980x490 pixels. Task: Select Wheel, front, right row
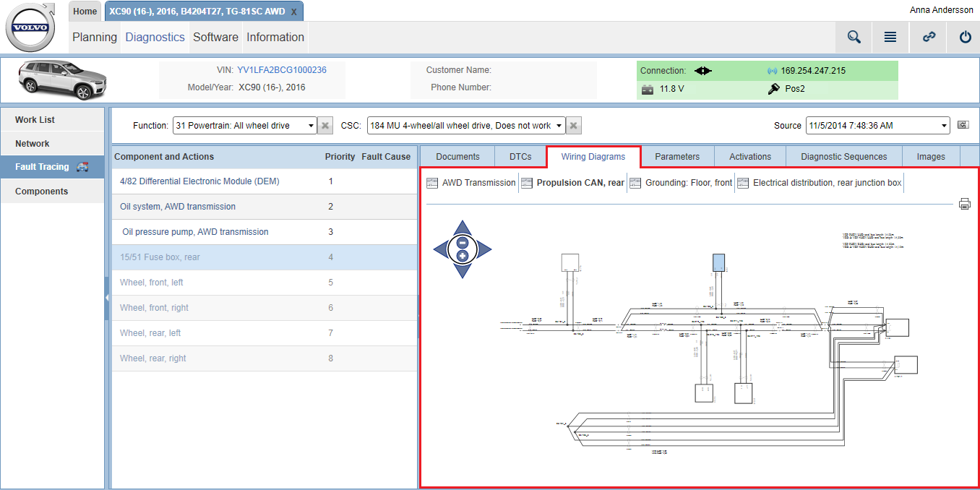pyautogui.click(x=265, y=308)
